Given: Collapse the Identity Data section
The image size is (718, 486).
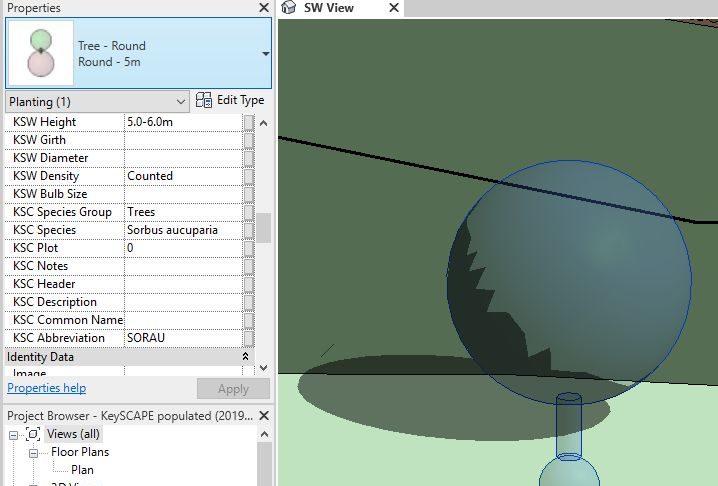Looking at the screenshot, I should pos(245,357).
